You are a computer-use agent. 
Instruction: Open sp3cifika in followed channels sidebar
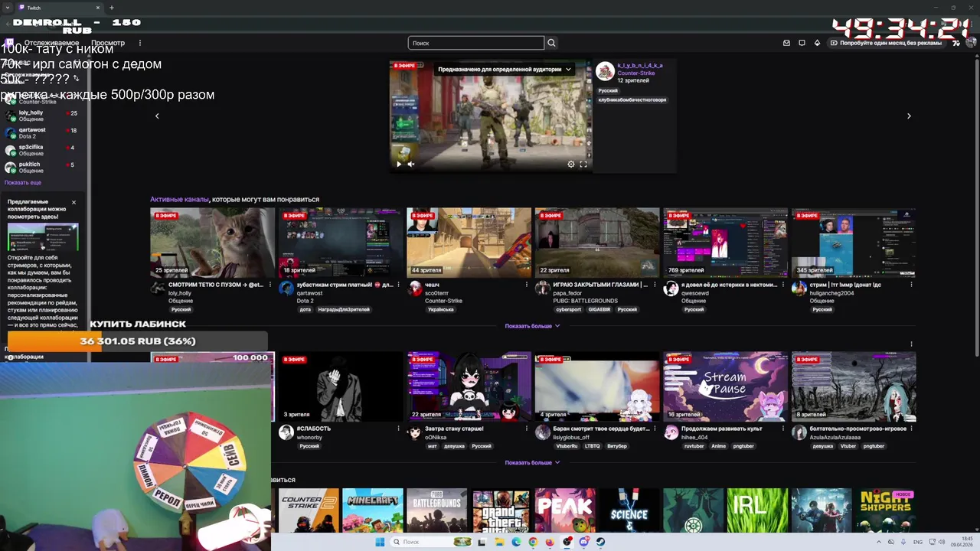click(42, 150)
